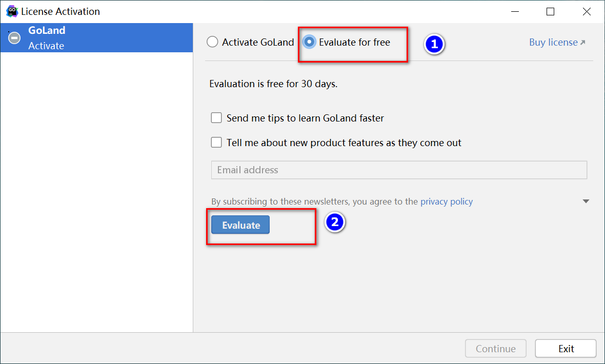Exit the license dialog
This screenshot has width=605, height=364.
tap(566, 349)
